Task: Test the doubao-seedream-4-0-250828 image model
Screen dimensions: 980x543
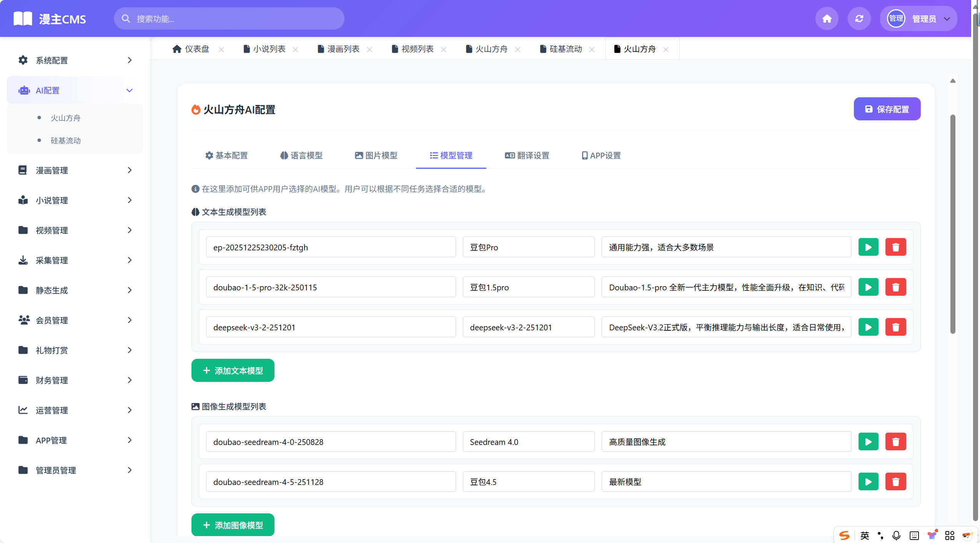Action: tap(869, 441)
